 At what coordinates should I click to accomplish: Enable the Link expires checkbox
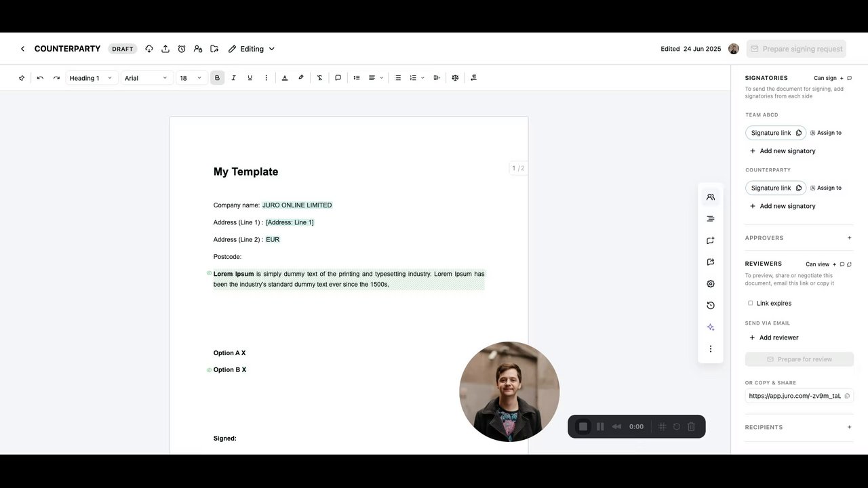pyautogui.click(x=750, y=304)
